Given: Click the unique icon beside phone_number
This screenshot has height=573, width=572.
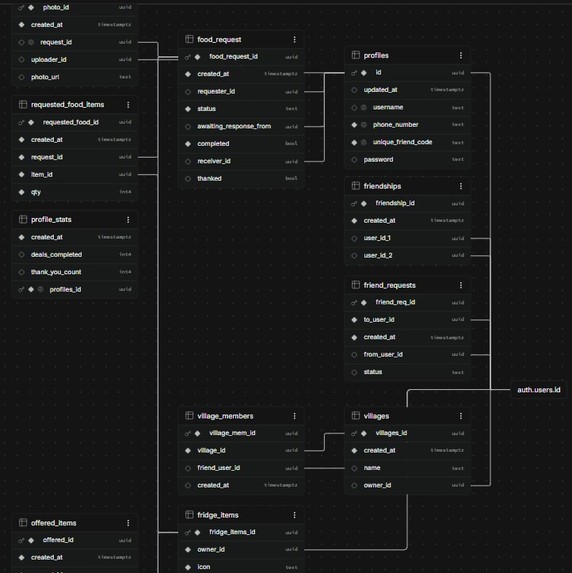Looking at the screenshot, I should point(364,125).
